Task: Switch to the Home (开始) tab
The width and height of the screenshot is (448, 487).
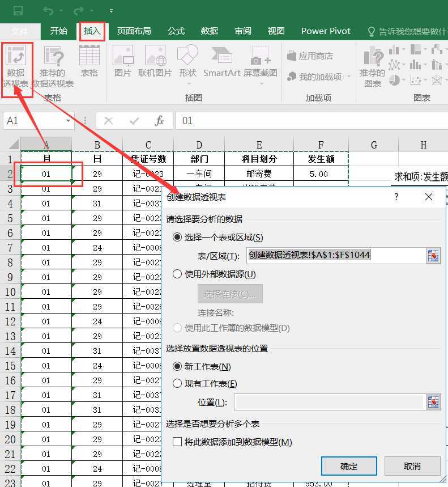Action: coord(59,31)
